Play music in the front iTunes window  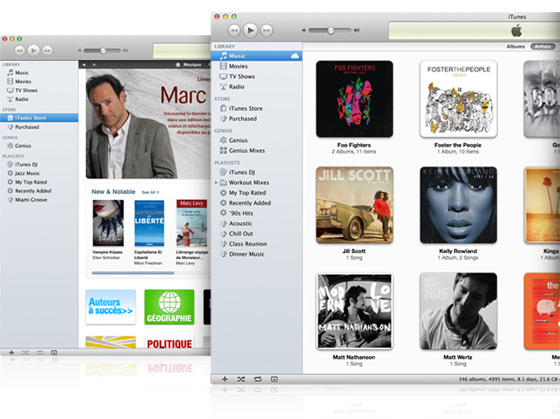(250, 30)
